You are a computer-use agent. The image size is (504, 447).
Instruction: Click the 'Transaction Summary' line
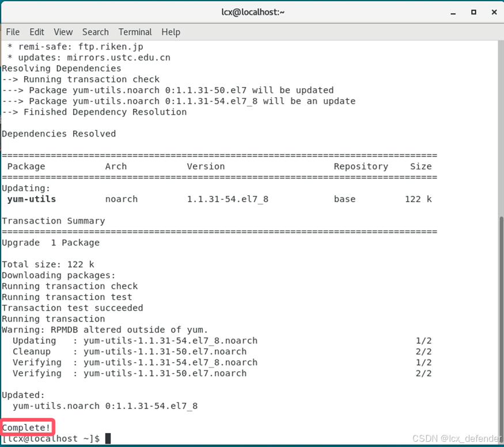click(x=54, y=221)
